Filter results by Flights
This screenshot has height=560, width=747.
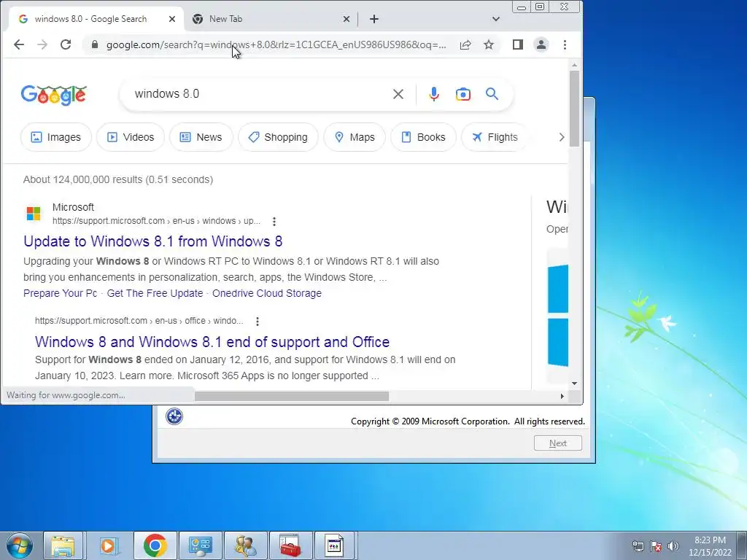(495, 137)
